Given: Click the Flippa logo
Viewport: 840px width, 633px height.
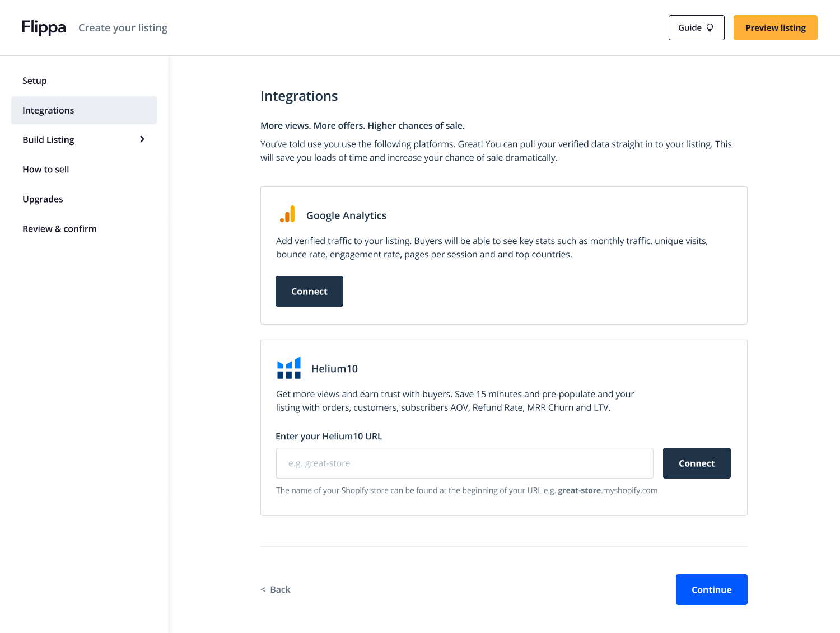Looking at the screenshot, I should click(44, 27).
